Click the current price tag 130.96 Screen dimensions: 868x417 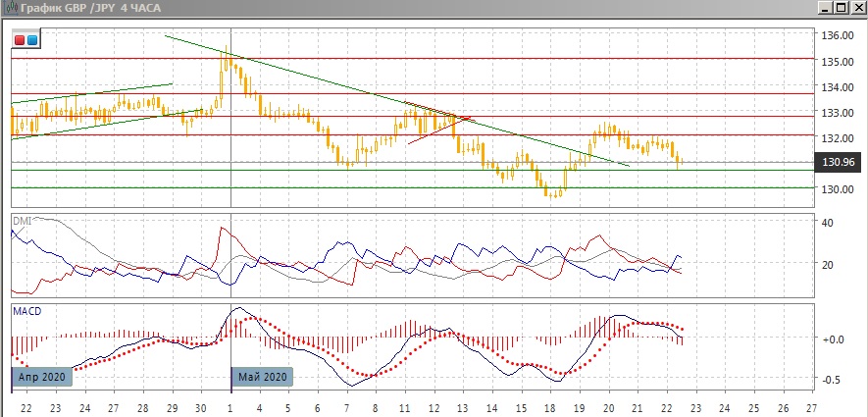842,162
